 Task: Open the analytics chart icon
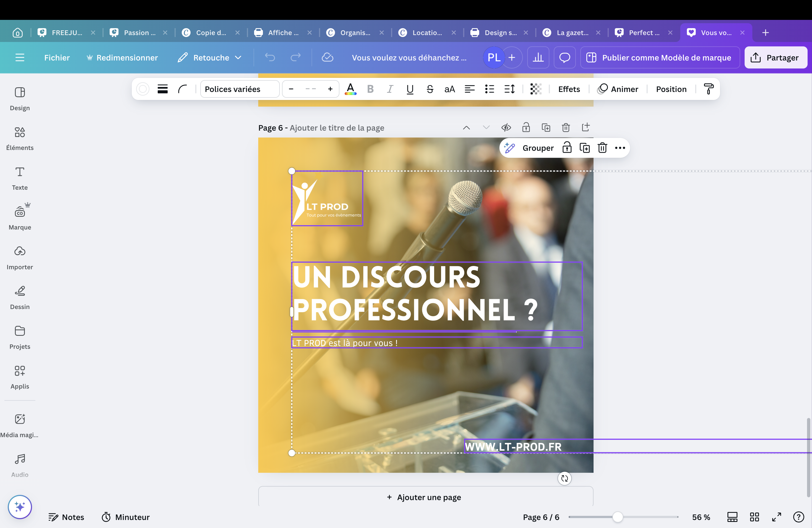[x=538, y=58]
